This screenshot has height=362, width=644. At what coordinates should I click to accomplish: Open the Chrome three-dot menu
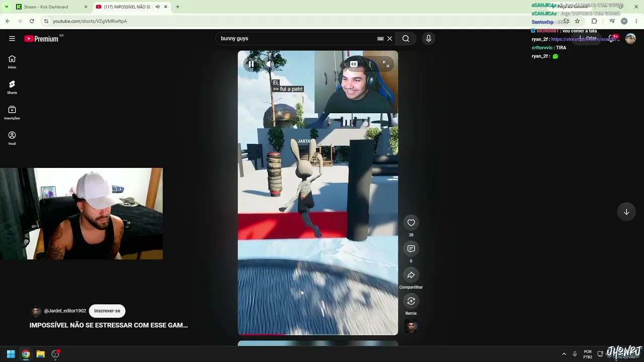coord(636,21)
